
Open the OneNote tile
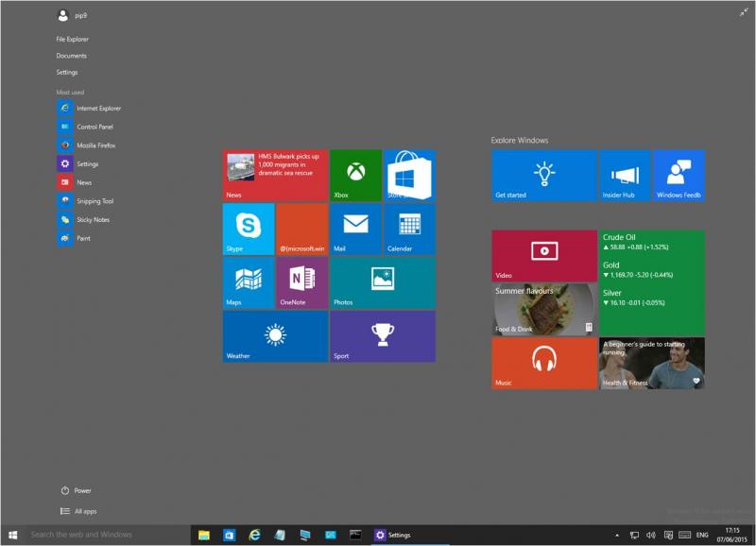(x=302, y=282)
